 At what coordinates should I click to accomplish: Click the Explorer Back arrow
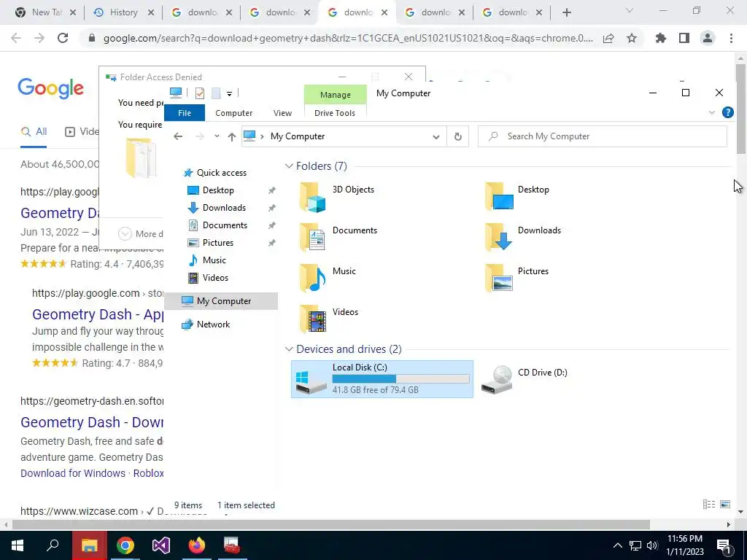click(178, 136)
